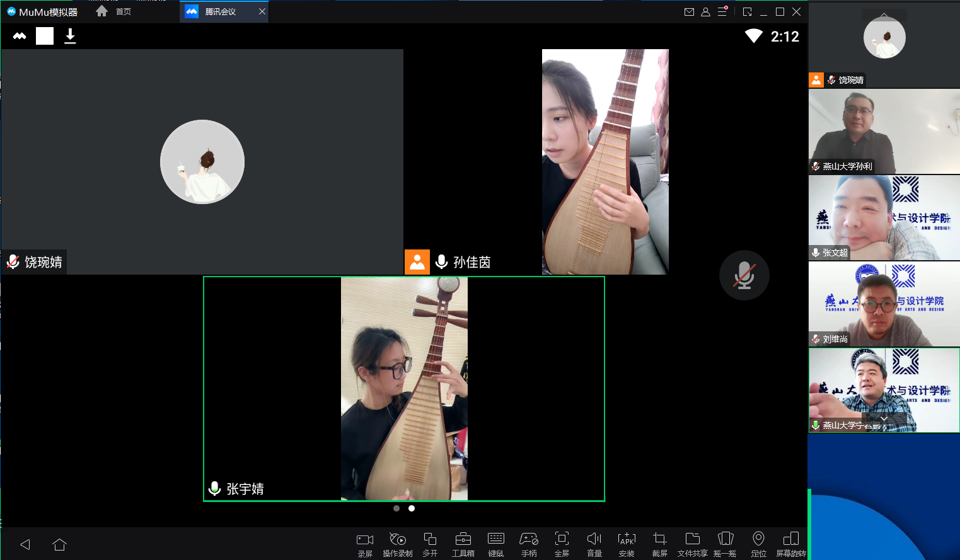Open 文件共享 file sharing folder
The height and width of the screenshot is (560, 960).
point(692,540)
